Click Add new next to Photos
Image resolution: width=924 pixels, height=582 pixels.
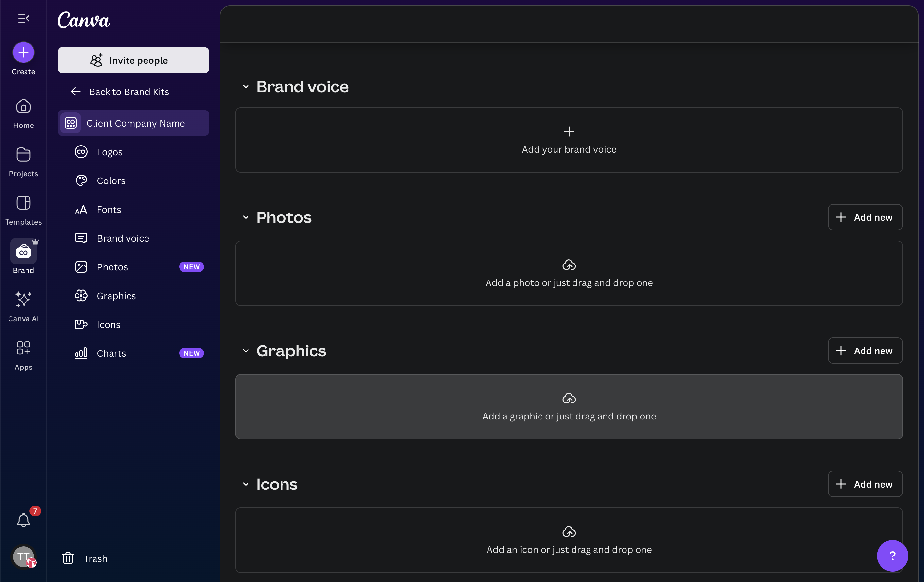865,217
